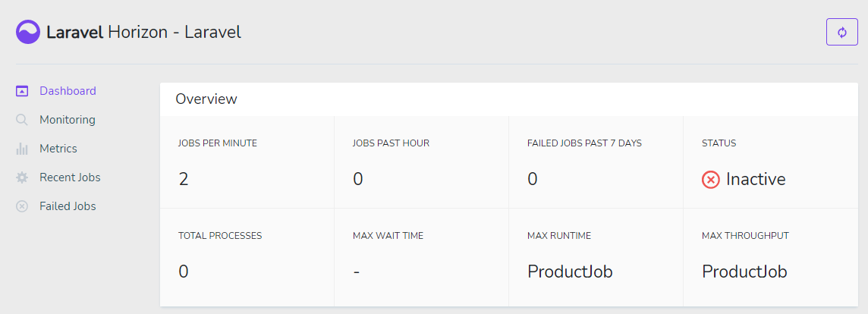The image size is (868, 314).
Task: Click the refresh button in the header
Action: 842,32
